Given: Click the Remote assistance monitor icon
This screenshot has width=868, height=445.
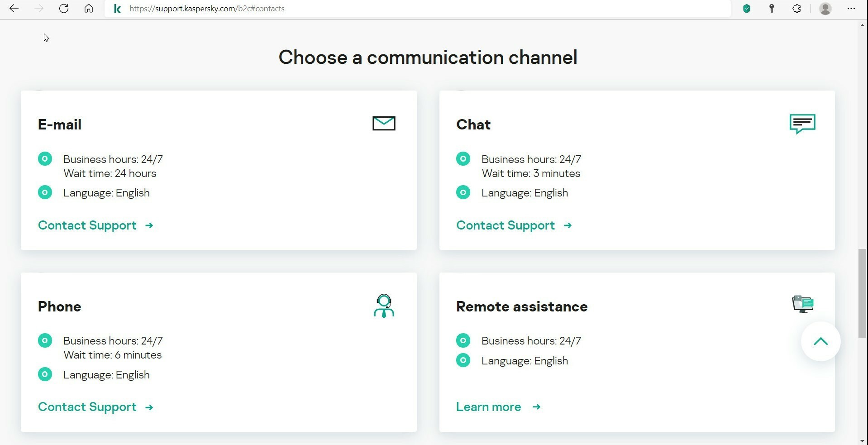Looking at the screenshot, I should 802,304.
